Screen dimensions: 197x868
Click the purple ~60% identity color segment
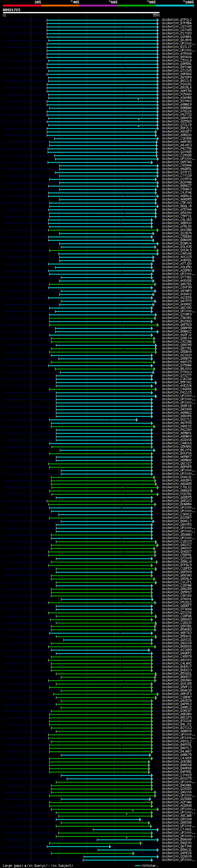[x=98, y=6]
